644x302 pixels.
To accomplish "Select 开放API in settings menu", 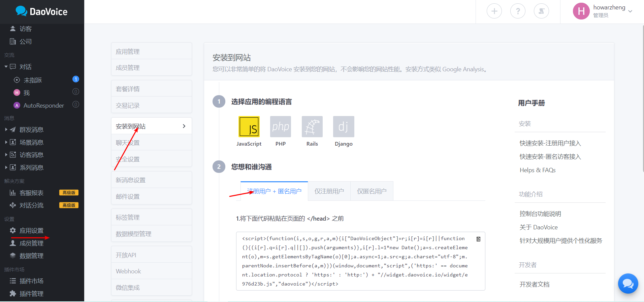I will tap(152, 255).
